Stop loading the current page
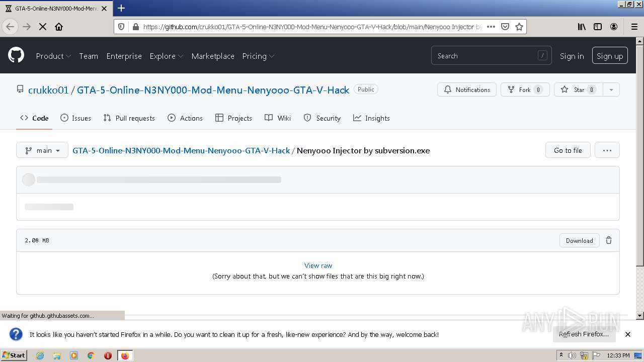The width and height of the screenshot is (644, 362). click(x=43, y=27)
